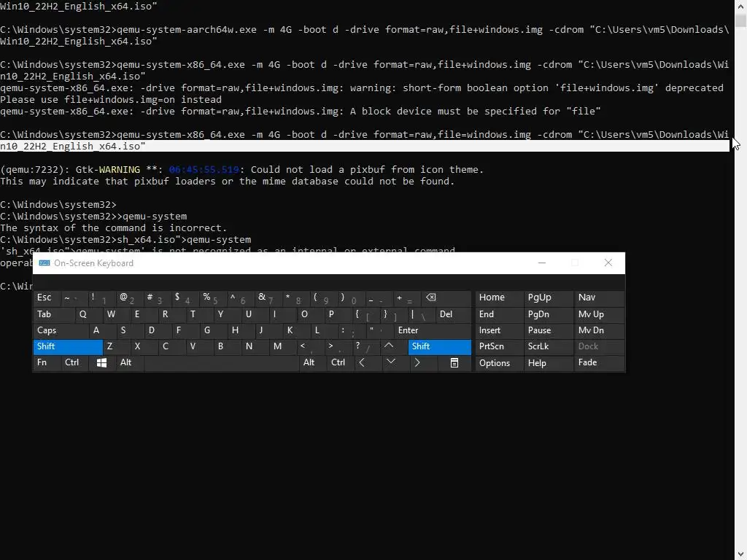Click the highlighted Win10_22H2_English_x64.iso command line
The image size is (747, 560).
[x=365, y=146]
